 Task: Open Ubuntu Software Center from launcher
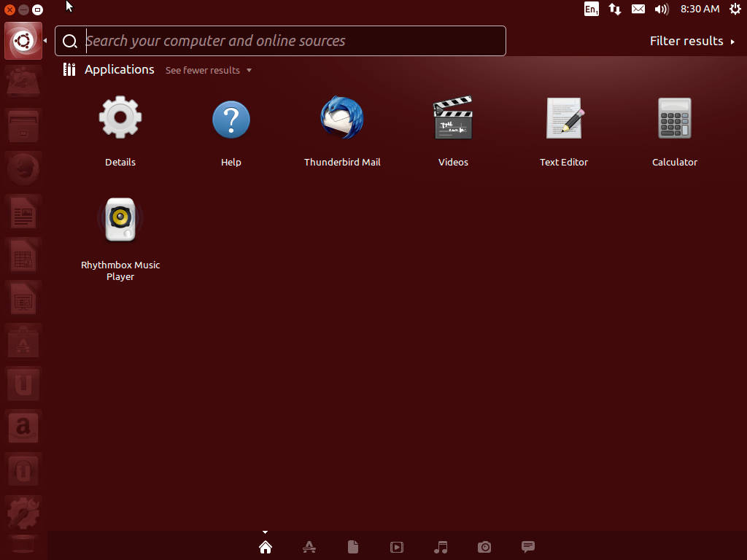coord(23,341)
